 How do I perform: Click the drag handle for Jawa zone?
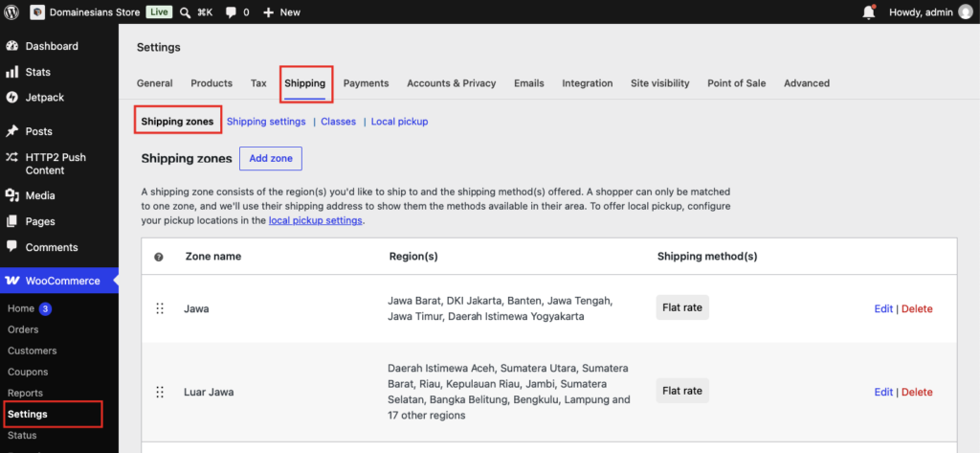[x=160, y=308]
